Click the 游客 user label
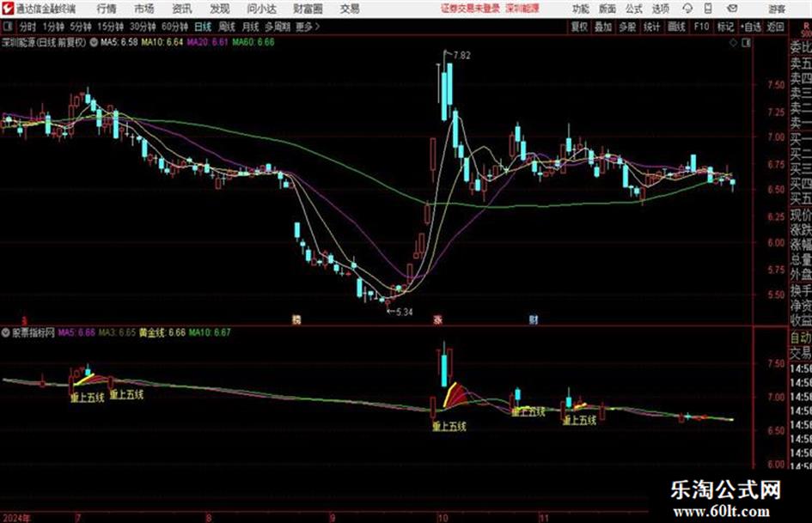This screenshot has height=523, width=812. (776, 9)
